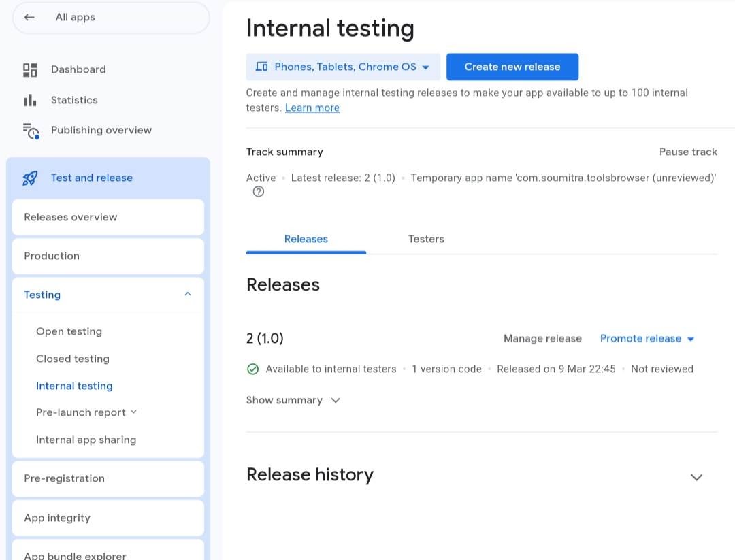Click Create new release button
Image resolution: width=735 pixels, height=560 pixels.
(x=512, y=67)
